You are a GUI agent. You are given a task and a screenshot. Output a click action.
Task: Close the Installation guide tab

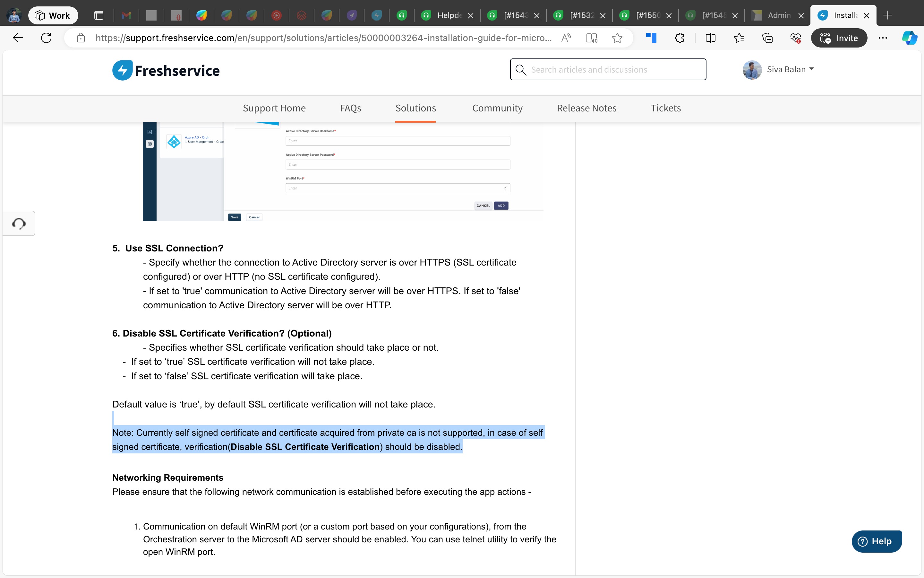pyautogui.click(x=867, y=16)
